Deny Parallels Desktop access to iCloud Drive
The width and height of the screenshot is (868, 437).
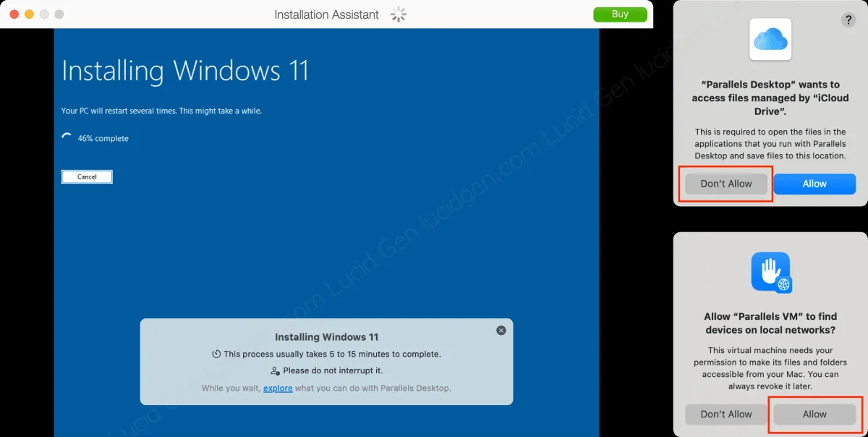click(726, 184)
